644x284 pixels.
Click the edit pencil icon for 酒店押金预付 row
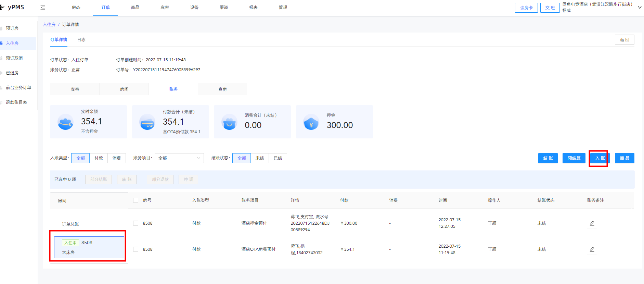pos(592,223)
